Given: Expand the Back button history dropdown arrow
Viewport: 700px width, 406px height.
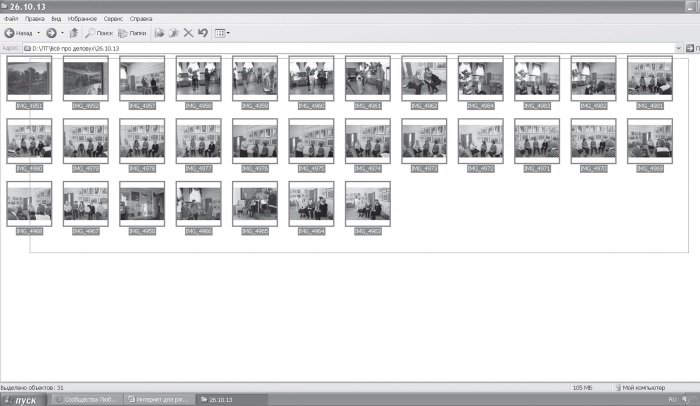Looking at the screenshot, I should [x=38, y=33].
